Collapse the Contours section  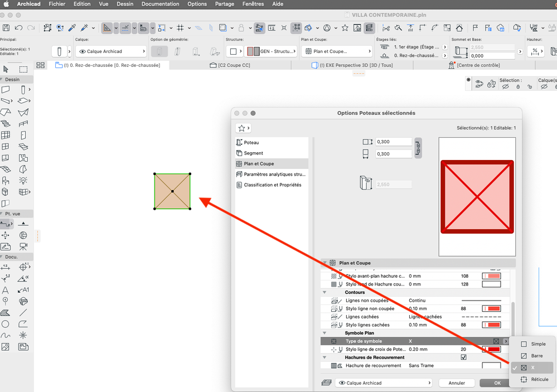(x=324, y=292)
